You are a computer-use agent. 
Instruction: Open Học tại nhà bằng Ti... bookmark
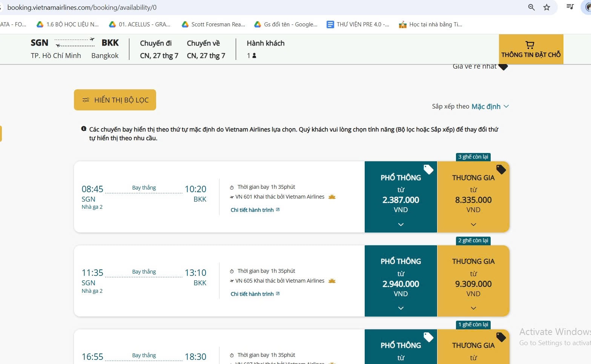click(x=431, y=24)
